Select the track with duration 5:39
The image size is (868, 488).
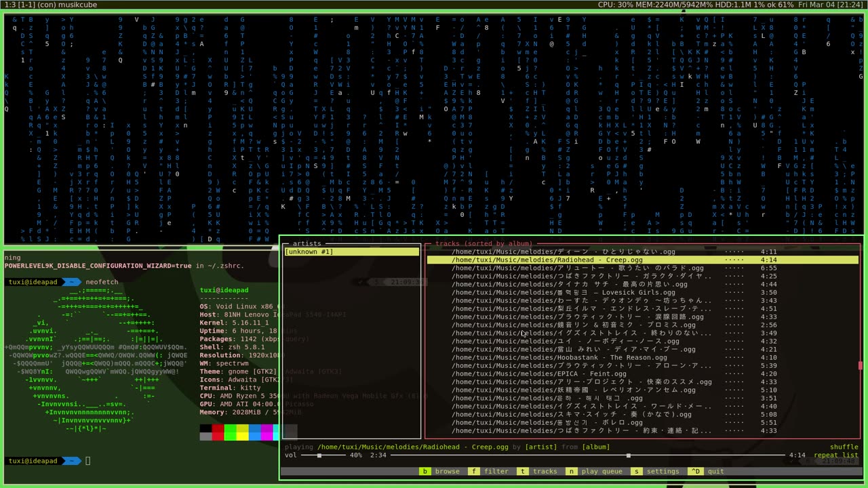click(x=643, y=366)
